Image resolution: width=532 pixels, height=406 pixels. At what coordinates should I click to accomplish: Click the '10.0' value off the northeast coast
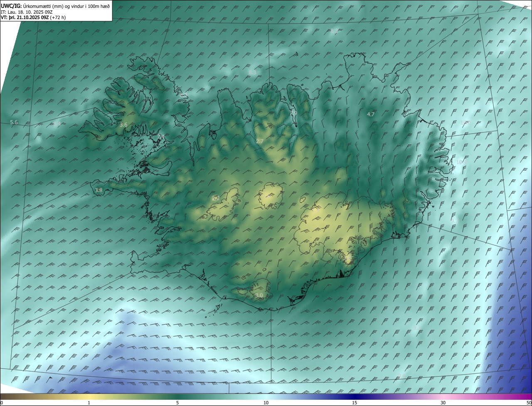point(465,122)
